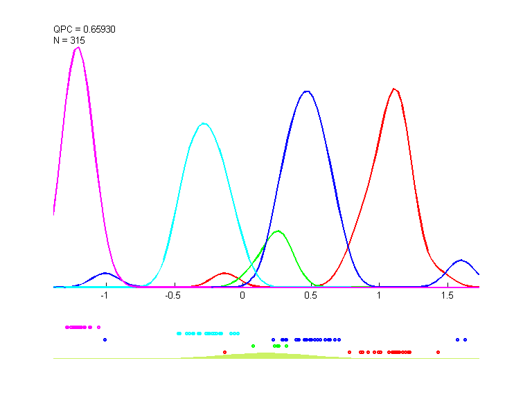Click the QPC = 0.65930 text label
The image size is (532, 399).
pyautogui.click(x=82, y=30)
